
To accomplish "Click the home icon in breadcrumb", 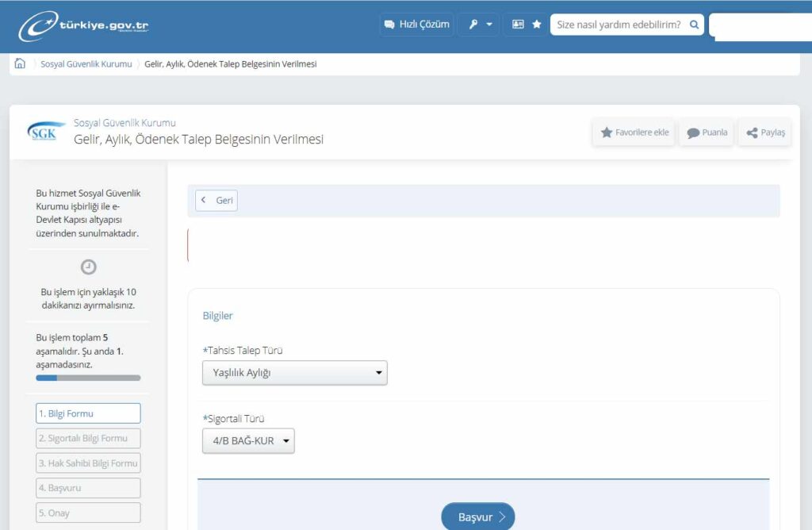I will tap(20, 63).
